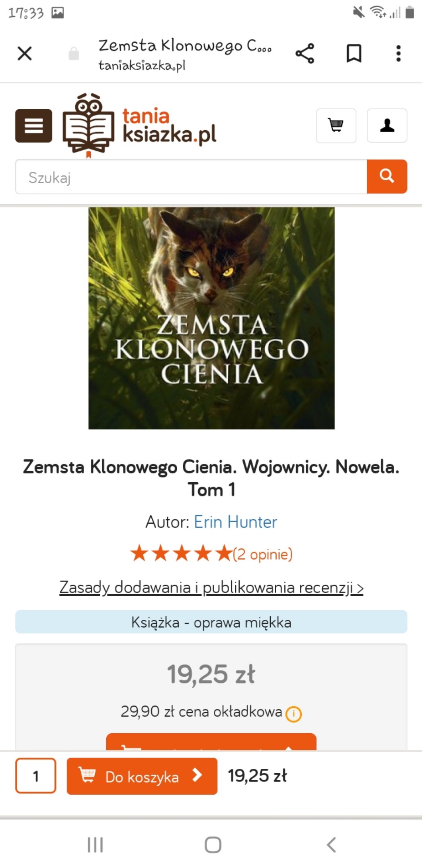Image resolution: width=422 pixels, height=868 pixels.
Task: Tap the Zemsta Klonowego Cienia cover image
Action: 211,318
